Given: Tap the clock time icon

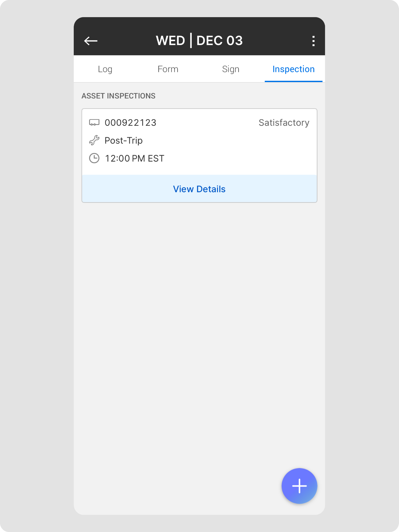Looking at the screenshot, I should coord(94,158).
